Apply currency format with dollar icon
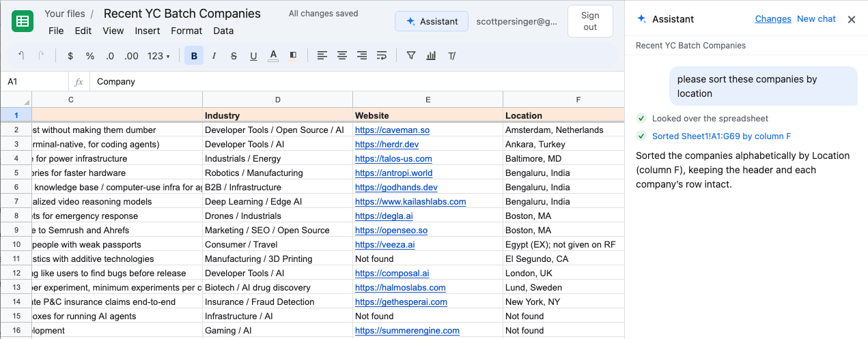 tap(70, 56)
